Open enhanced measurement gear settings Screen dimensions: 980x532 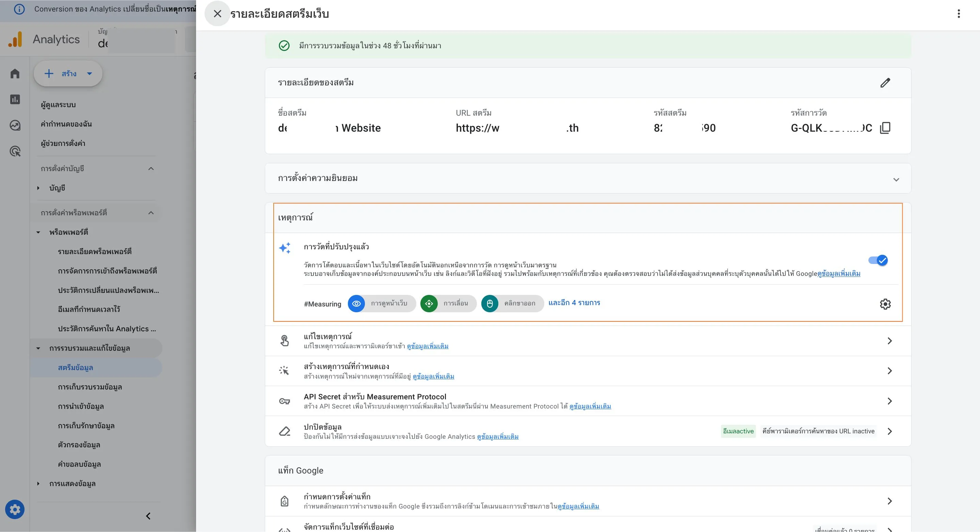[885, 304]
